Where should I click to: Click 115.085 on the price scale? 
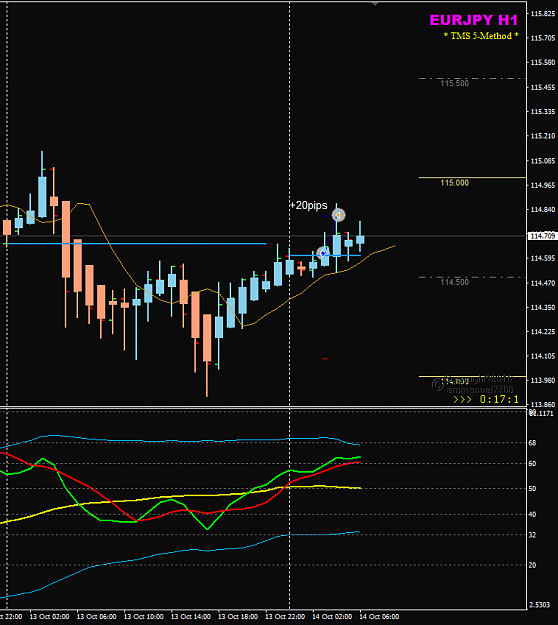coord(543,161)
